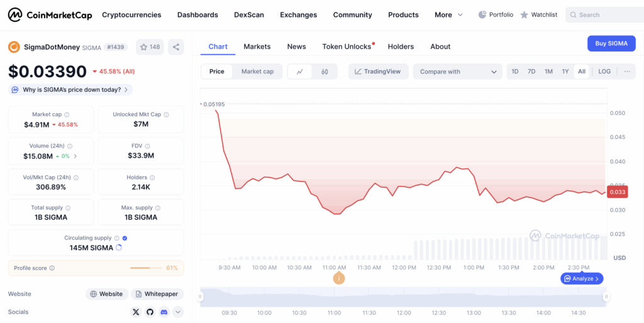Toggle the LOG scale option
This screenshot has width=644, height=323.
click(604, 72)
